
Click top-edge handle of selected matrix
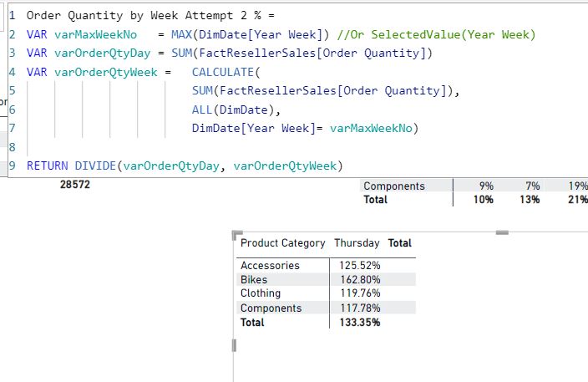pos(502,232)
